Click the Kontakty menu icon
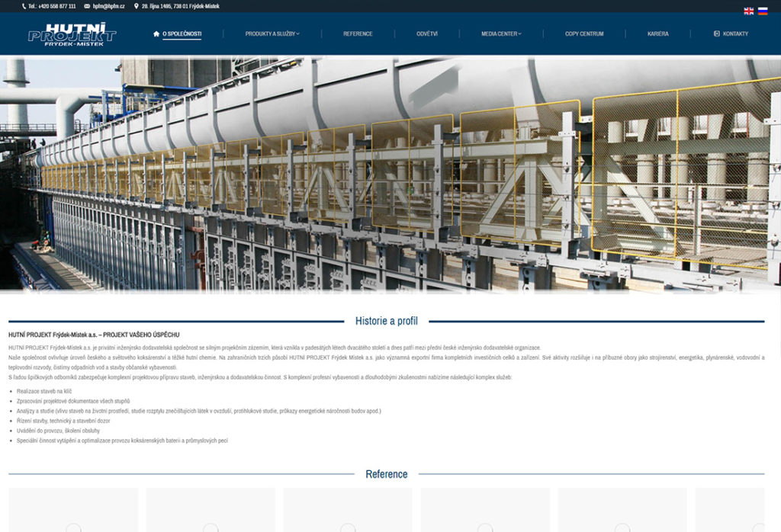 coord(717,34)
